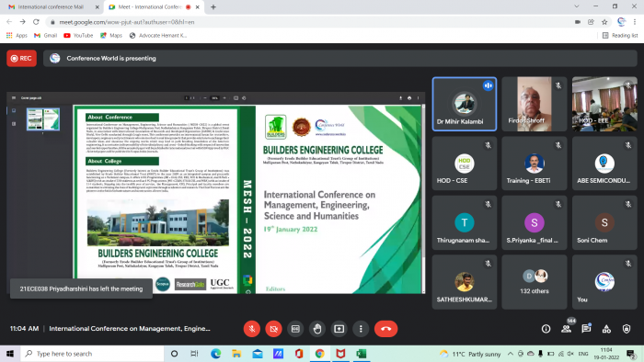The height and width of the screenshot is (362, 644).
Task: Toggle the microphone mute button
Action: [x=252, y=329]
